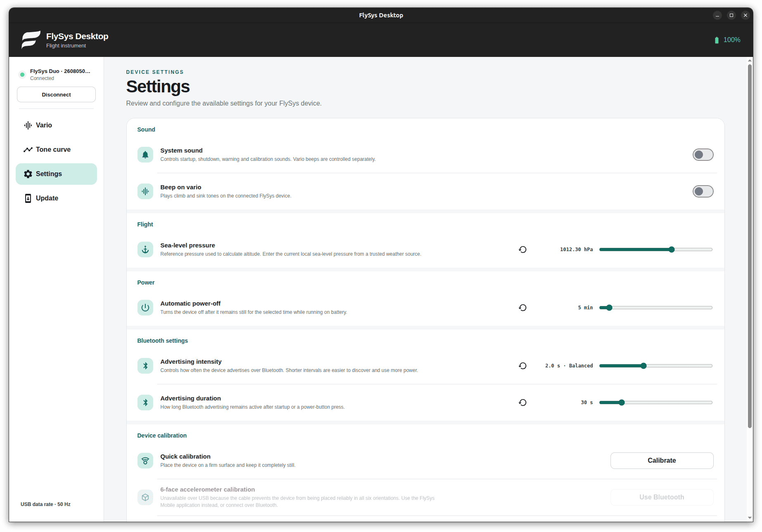Reset Advertising intensity to default
The height and width of the screenshot is (532, 762).
[x=523, y=366]
